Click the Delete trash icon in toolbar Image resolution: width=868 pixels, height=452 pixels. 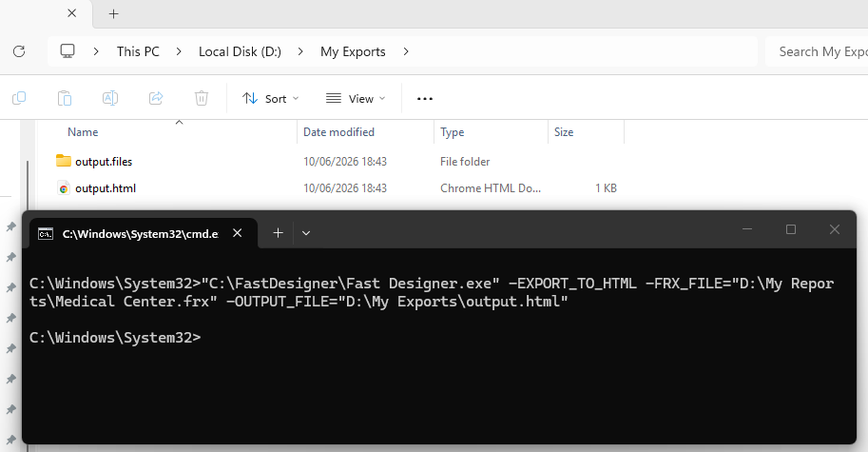(x=202, y=99)
